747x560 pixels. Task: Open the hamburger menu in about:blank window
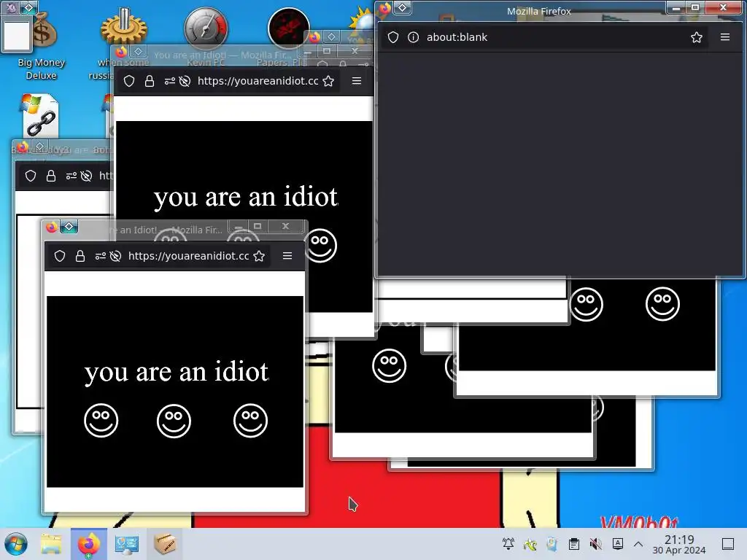point(724,37)
